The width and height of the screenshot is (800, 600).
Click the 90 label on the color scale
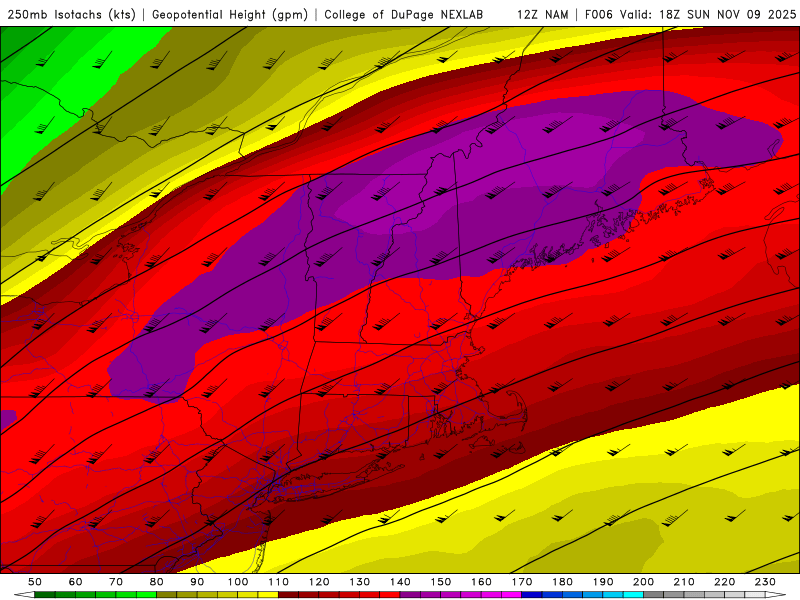197,582
